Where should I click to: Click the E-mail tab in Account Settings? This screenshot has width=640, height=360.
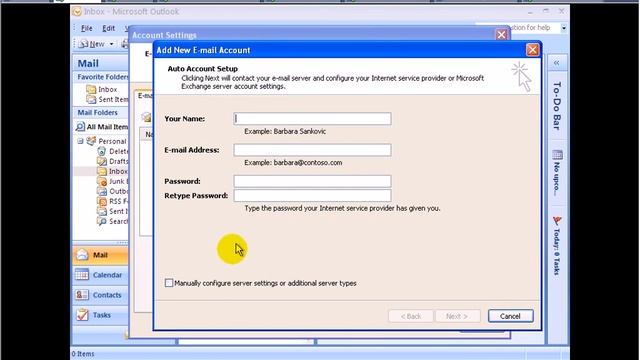pyautogui.click(x=145, y=96)
